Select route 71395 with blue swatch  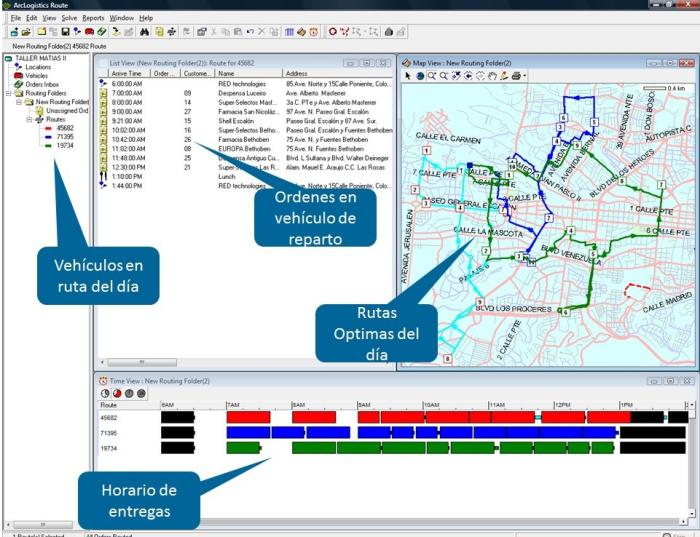pos(63,136)
